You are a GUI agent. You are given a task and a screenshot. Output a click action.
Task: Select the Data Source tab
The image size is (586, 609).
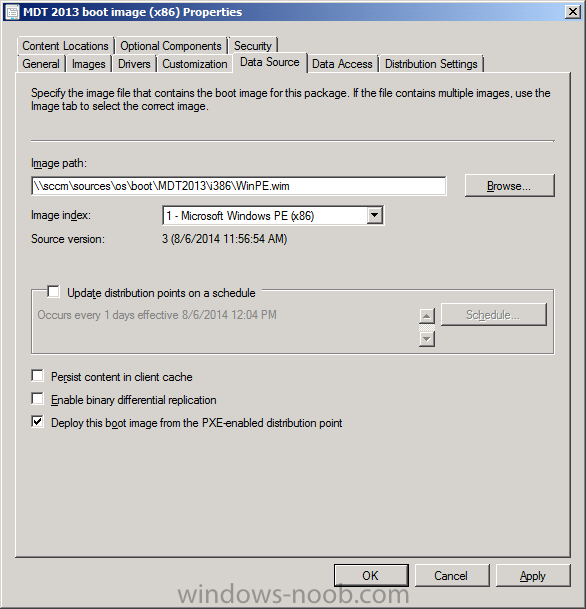pyautogui.click(x=270, y=62)
